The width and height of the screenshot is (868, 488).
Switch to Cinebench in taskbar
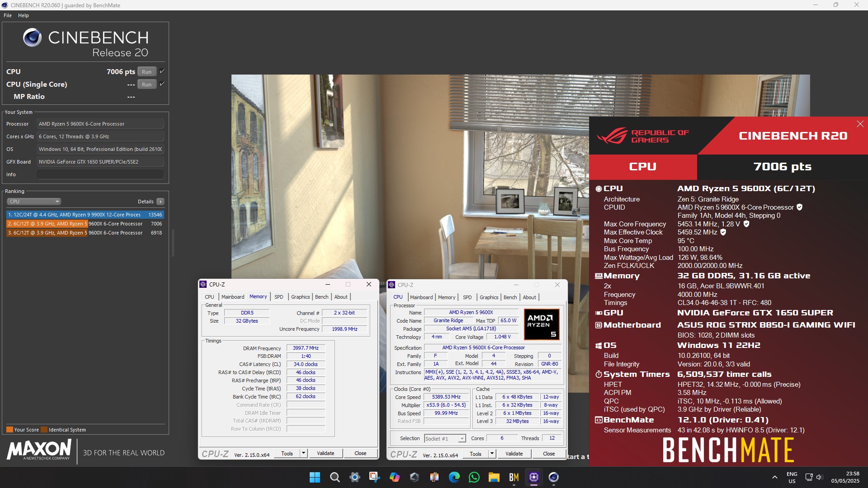coord(553,477)
